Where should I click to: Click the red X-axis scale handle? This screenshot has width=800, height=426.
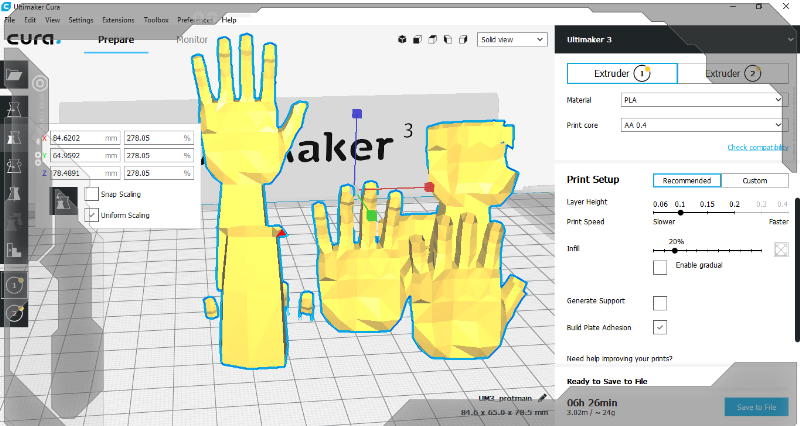click(429, 187)
